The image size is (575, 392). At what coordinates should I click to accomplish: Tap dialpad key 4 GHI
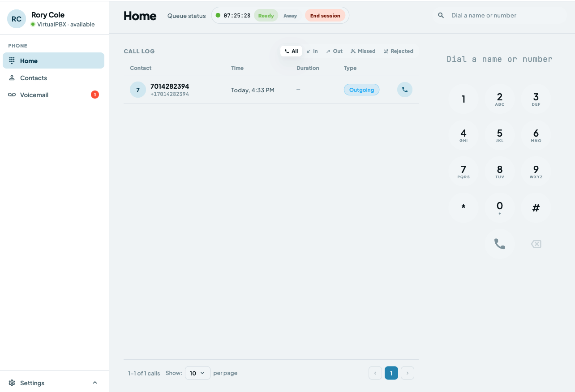(463, 135)
